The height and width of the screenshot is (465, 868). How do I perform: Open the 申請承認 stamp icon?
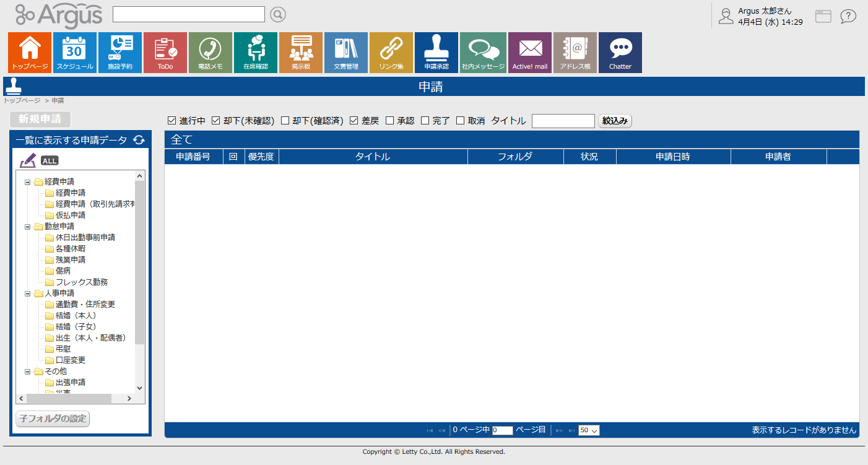(436, 53)
